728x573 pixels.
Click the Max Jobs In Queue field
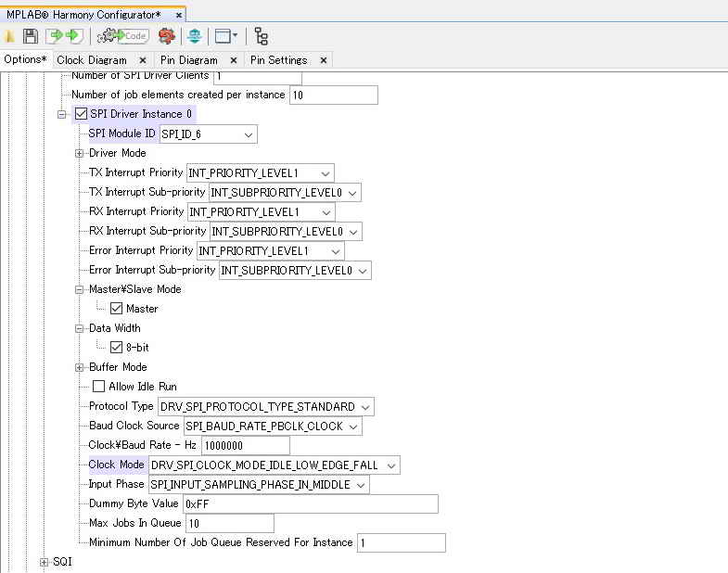[x=229, y=524]
